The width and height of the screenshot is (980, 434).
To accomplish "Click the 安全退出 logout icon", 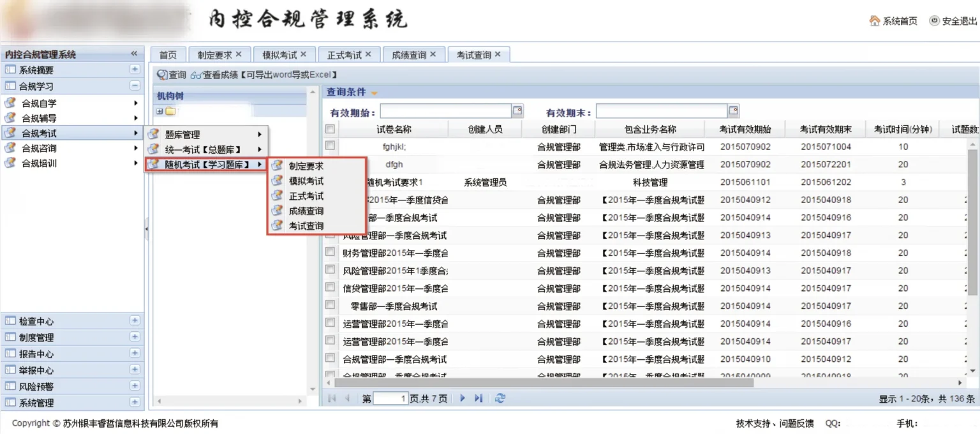I will (934, 21).
